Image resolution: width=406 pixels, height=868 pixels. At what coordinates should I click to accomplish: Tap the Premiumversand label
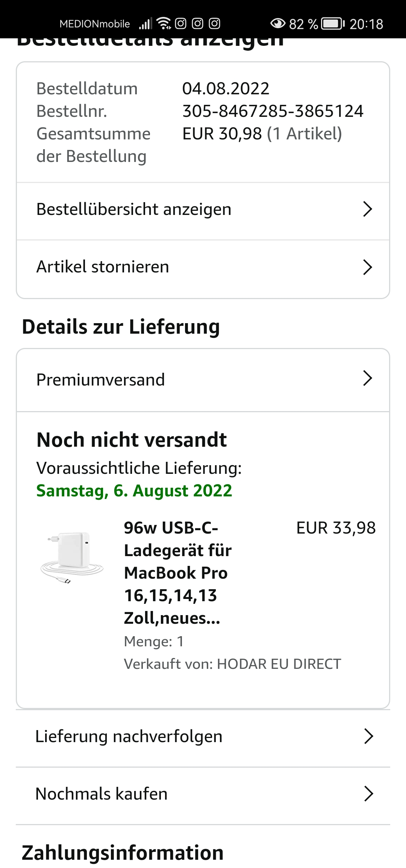pyautogui.click(x=100, y=380)
